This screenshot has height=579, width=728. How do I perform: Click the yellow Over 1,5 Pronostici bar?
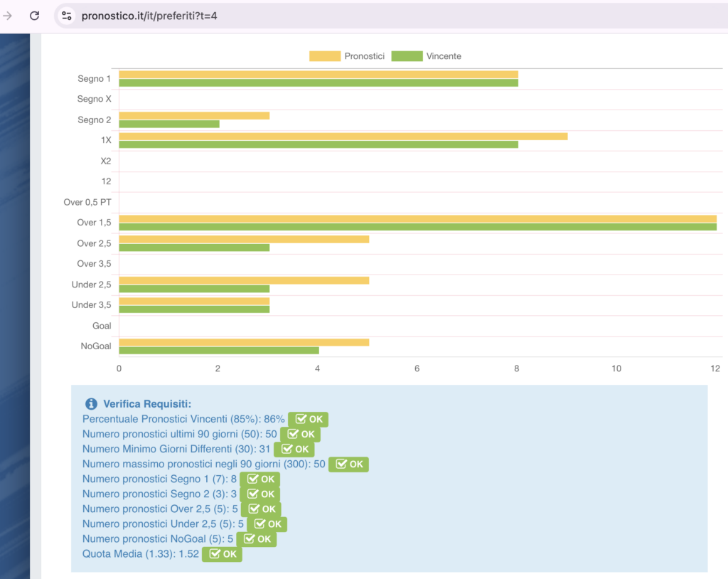tap(417, 218)
